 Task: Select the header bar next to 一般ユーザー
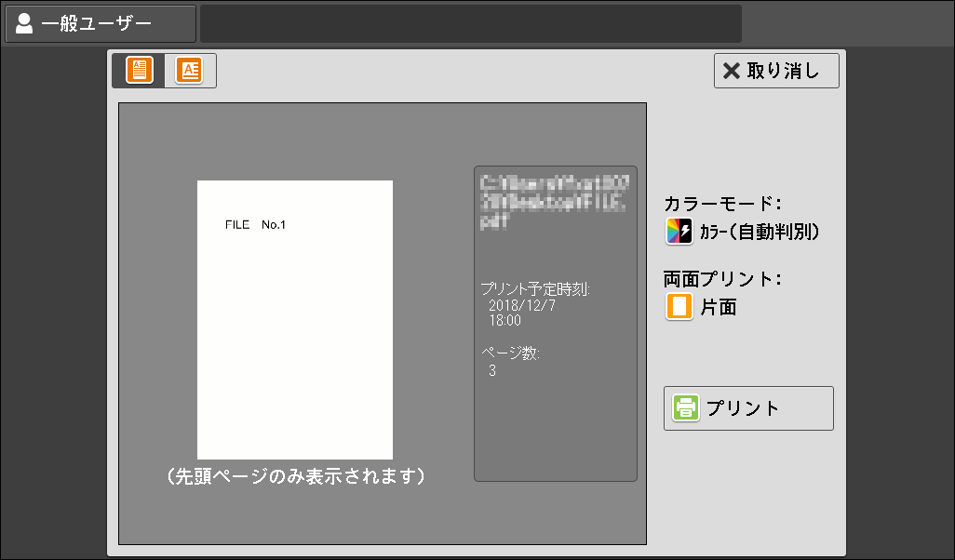click(470, 22)
